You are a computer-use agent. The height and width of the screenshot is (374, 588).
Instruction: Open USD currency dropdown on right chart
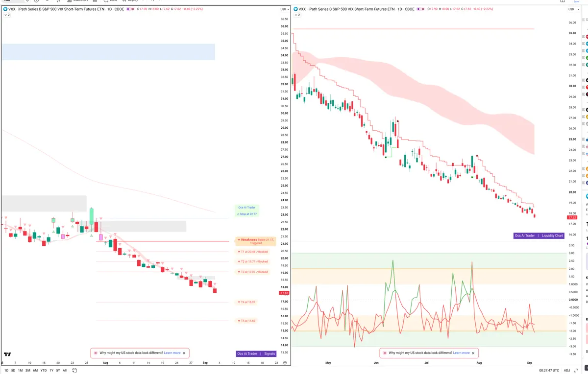(x=573, y=9)
